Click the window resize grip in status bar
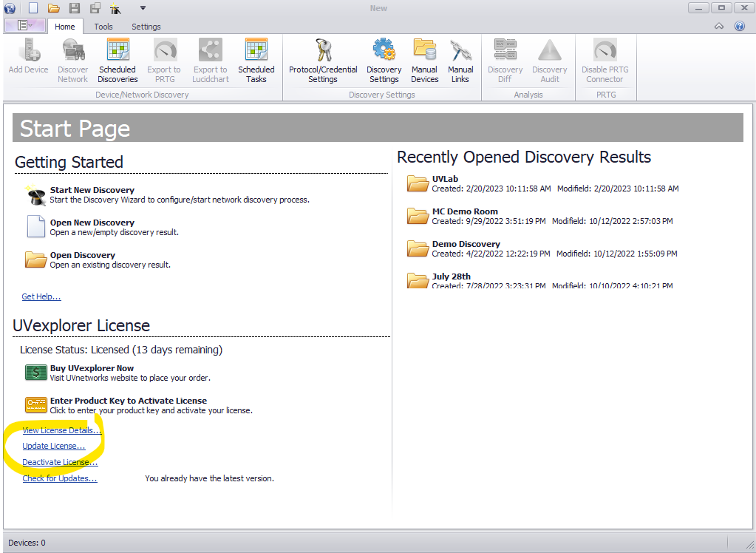The image size is (756, 553). (750, 544)
